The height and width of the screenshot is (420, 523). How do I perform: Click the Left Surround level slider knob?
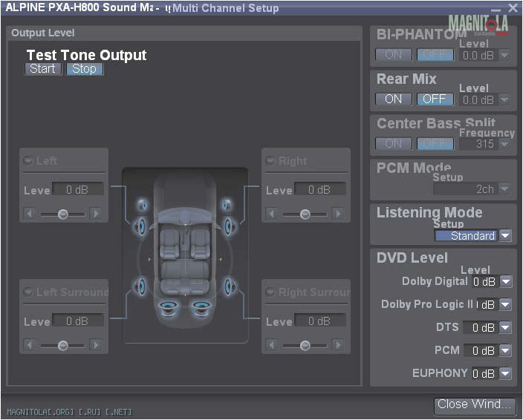[63, 345]
